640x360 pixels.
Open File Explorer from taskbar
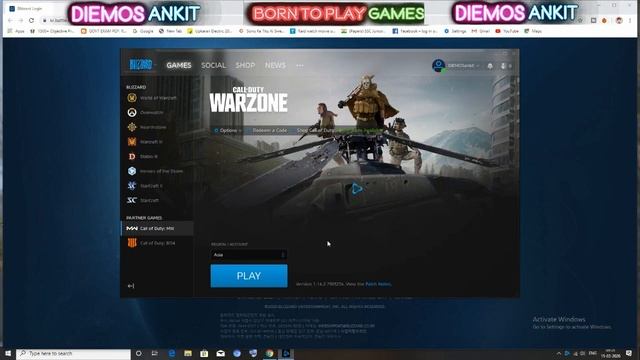(188, 353)
